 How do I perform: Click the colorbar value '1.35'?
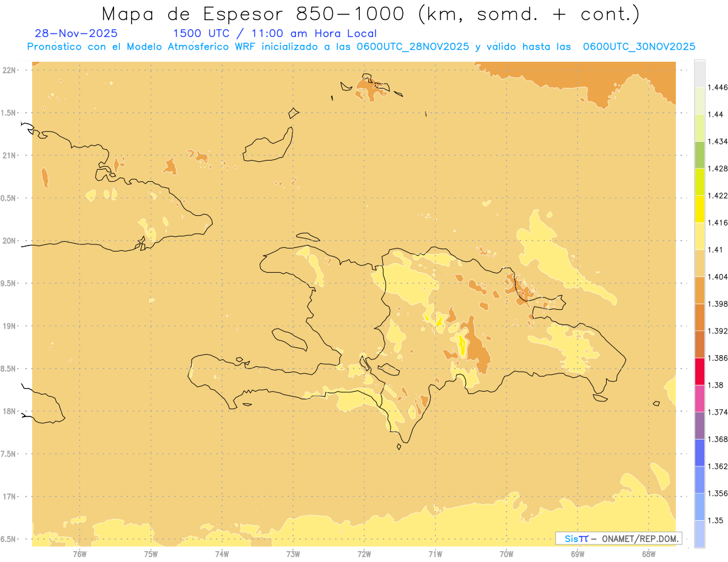(716, 521)
